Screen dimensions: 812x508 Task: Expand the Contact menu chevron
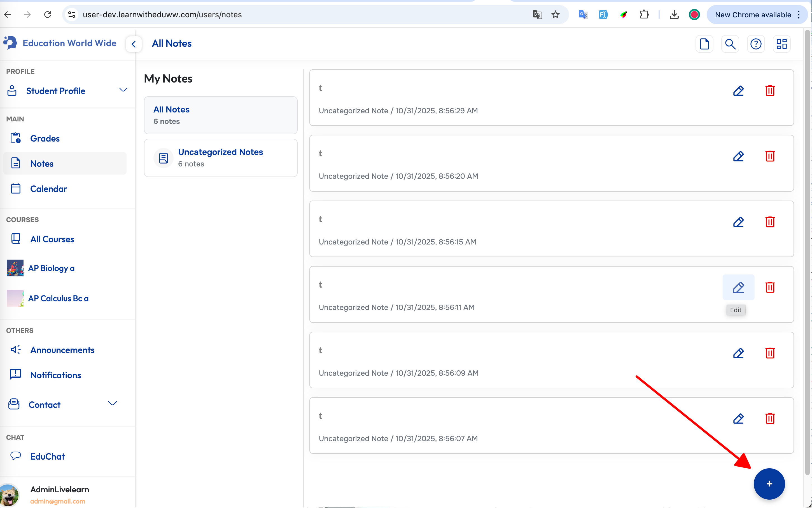[112, 403]
